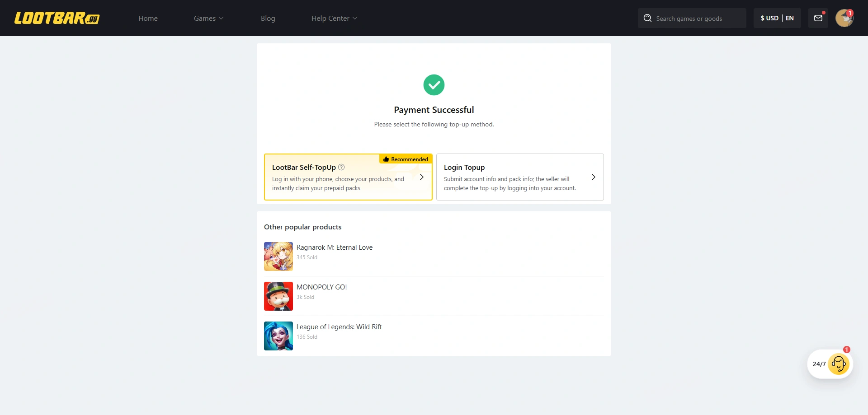Click the Ragnarok M: Eternal Love game icon

278,256
